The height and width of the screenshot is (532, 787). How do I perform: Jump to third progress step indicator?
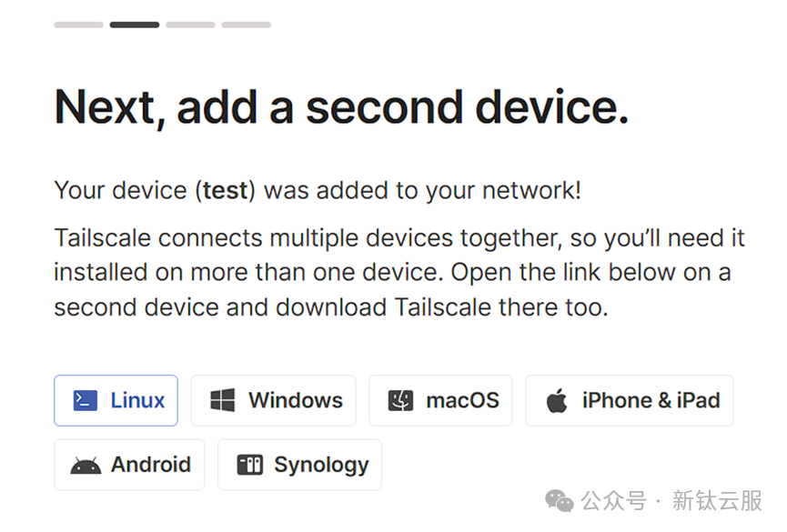pyautogui.click(x=191, y=25)
